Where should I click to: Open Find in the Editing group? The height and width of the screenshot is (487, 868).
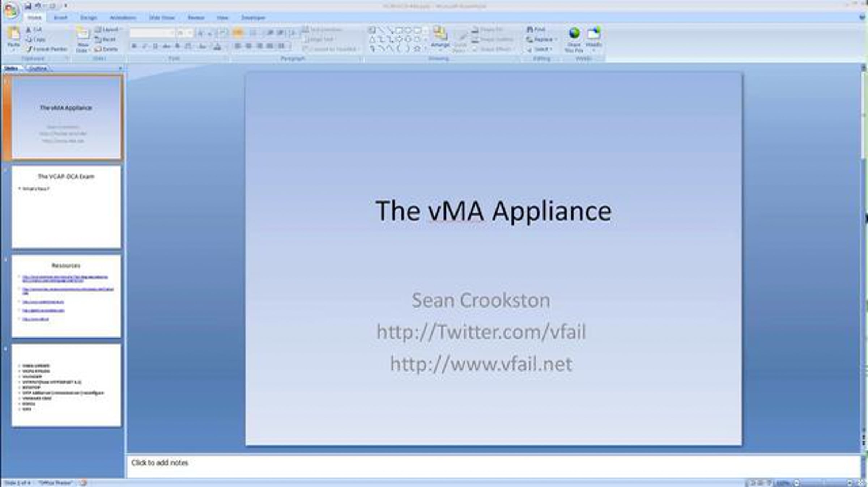pyautogui.click(x=536, y=29)
